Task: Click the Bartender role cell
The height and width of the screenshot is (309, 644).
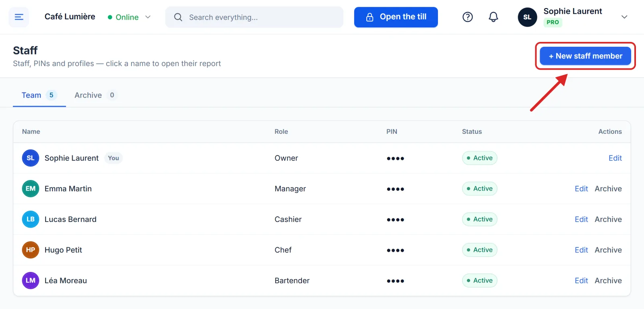Action: 292,280
